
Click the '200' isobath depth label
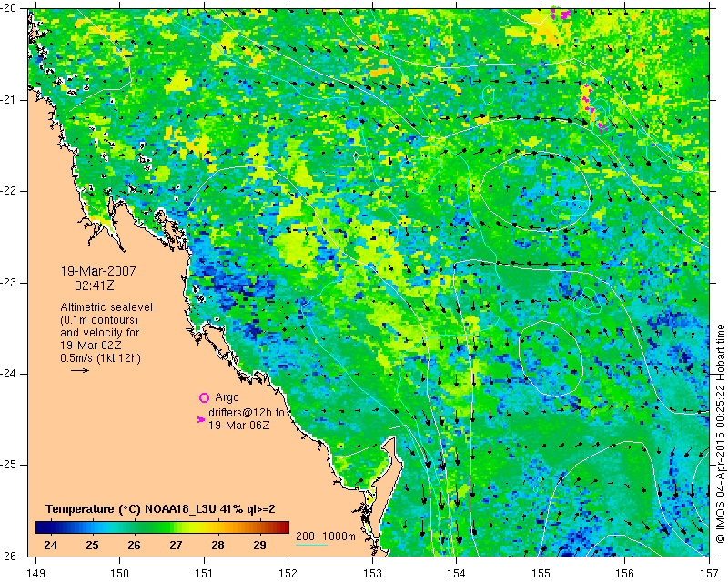pyautogui.click(x=305, y=536)
